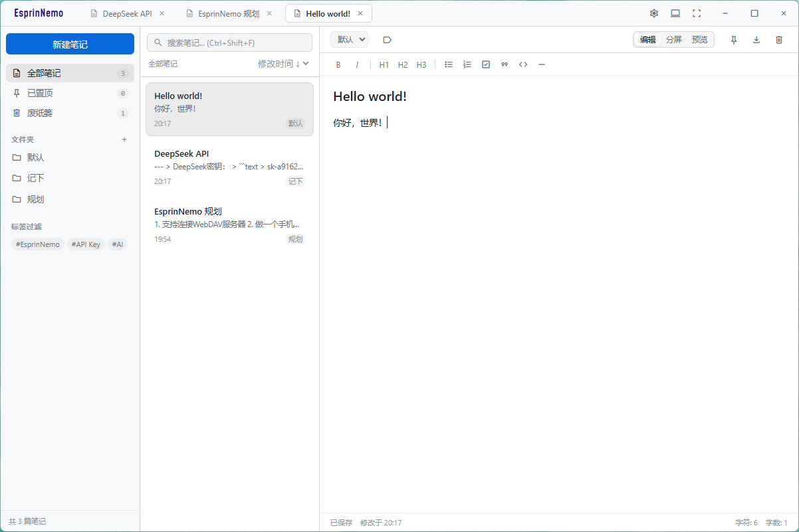Click the 你好，世界！ body text in editor
Image resolution: width=799 pixels, height=532 pixels.
click(x=358, y=123)
